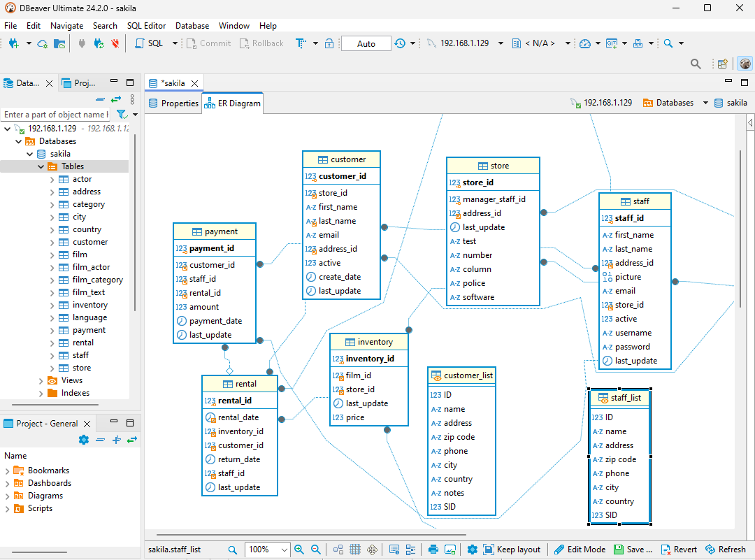This screenshot has height=560, width=755.
Task: Click the red Disconnect plug icon
Action: click(115, 43)
